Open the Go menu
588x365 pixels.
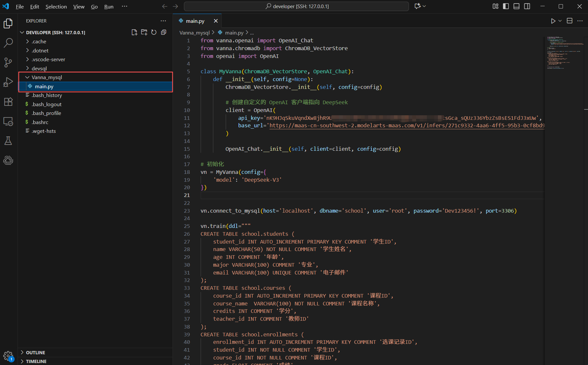click(94, 7)
